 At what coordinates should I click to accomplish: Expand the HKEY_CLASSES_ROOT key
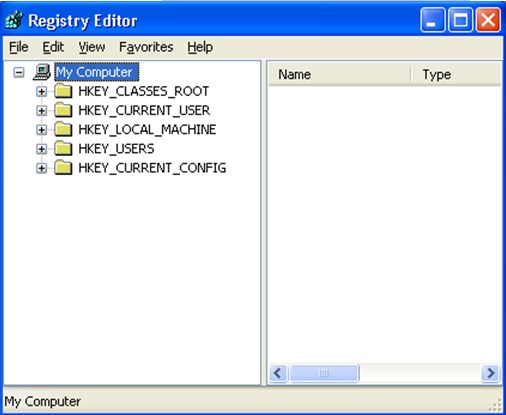coord(41,91)
